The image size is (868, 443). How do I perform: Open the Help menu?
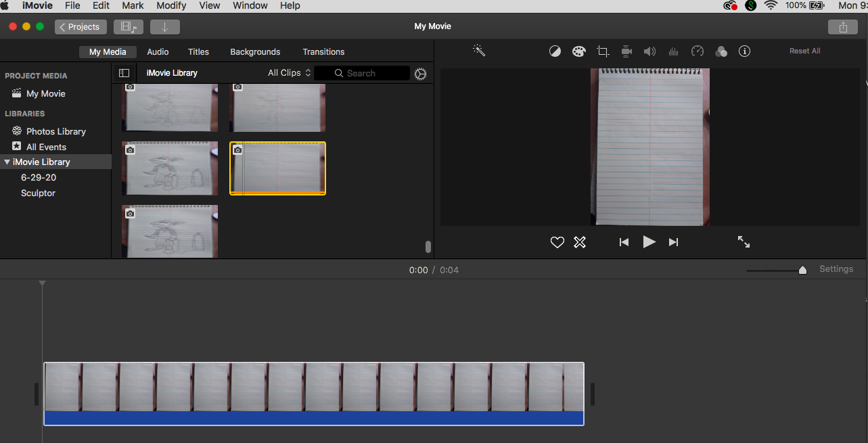point(290,5)
